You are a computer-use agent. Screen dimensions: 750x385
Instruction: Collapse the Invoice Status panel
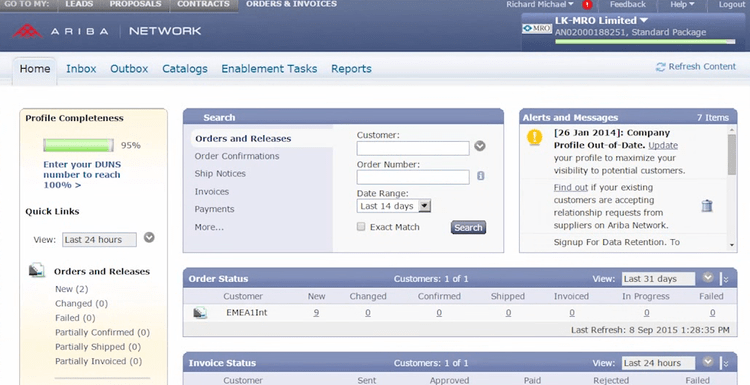(726, 363)
